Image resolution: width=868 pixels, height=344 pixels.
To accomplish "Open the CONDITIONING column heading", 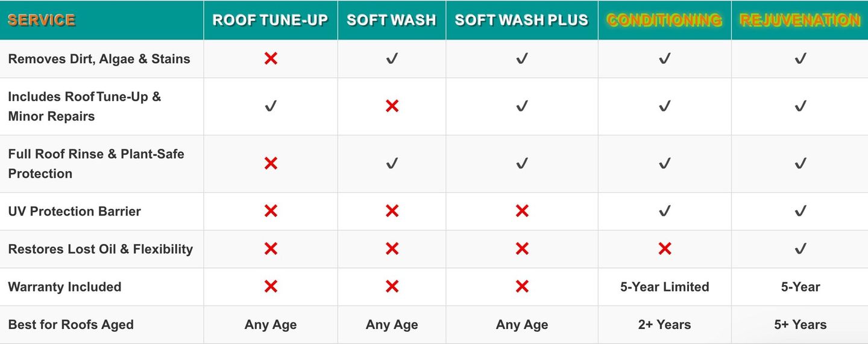I will [664, 20].
